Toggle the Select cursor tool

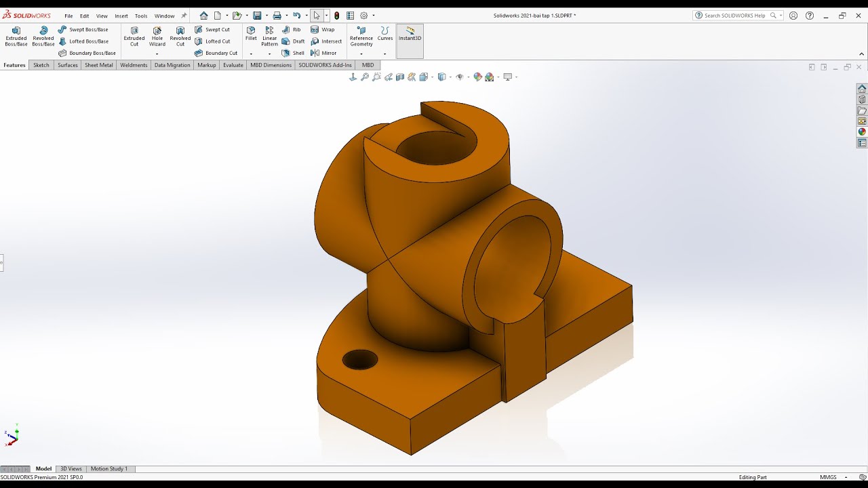[317, 16]
